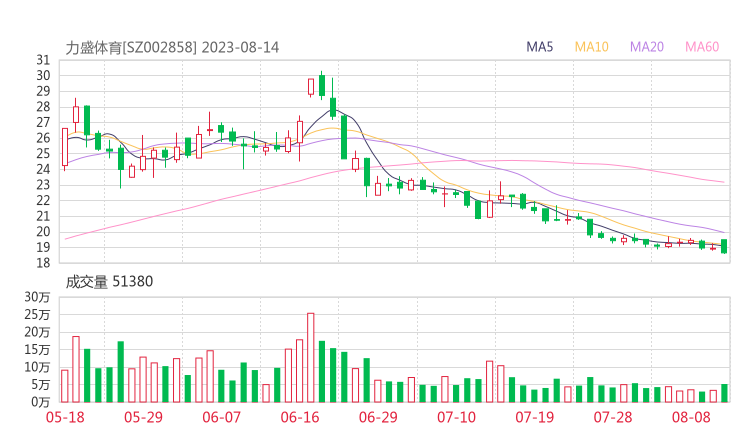Click the 07-10 date axis label
This screenshot has height=440, width=740.
point(456,417)
